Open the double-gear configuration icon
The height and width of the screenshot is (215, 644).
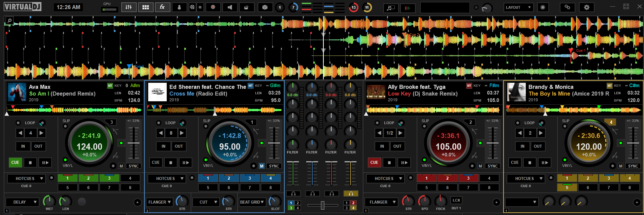(x=568, y=7)
